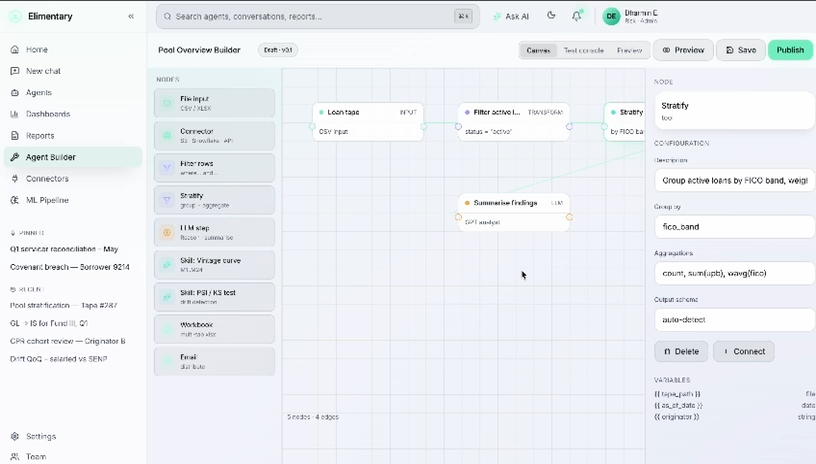Delete the selected node
Viewport: 816px width, 464px height.
click(x=681, y=351)
